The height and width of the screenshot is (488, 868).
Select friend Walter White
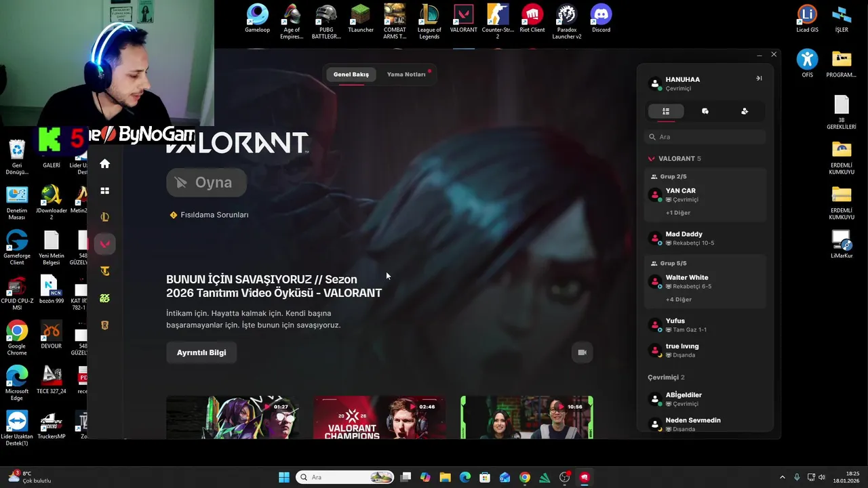click(x=705, y=282)
